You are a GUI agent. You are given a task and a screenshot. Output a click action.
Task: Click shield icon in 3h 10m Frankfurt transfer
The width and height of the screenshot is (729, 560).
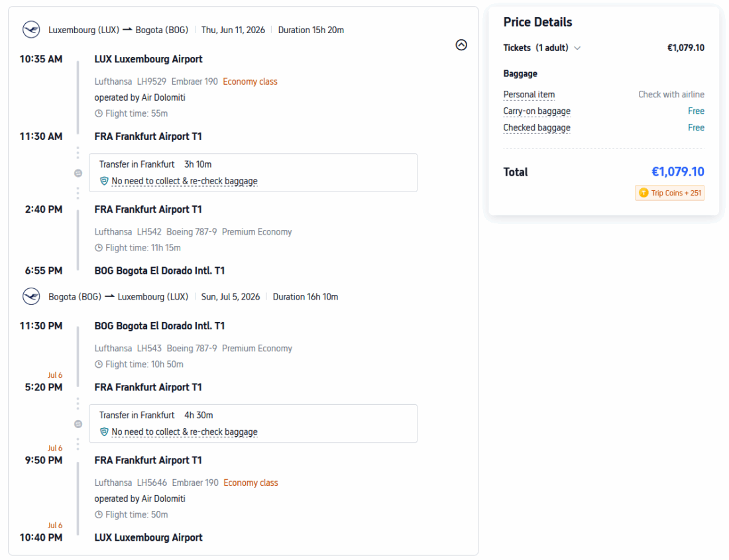(104, 181)
